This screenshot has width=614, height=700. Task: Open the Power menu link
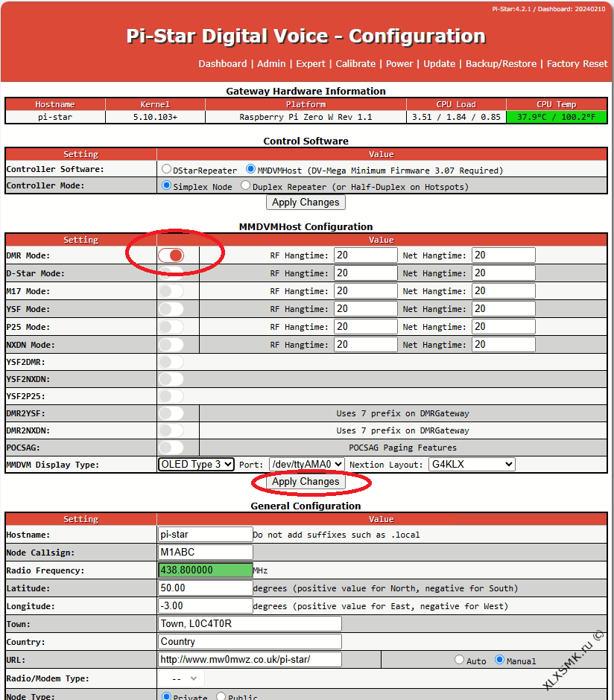399,64
